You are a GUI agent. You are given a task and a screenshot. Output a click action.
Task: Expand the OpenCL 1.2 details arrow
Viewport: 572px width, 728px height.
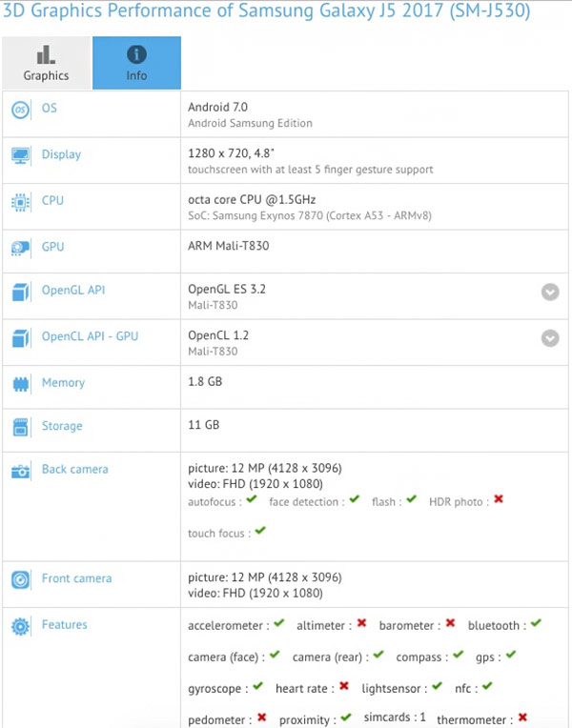tap(550, 337)
